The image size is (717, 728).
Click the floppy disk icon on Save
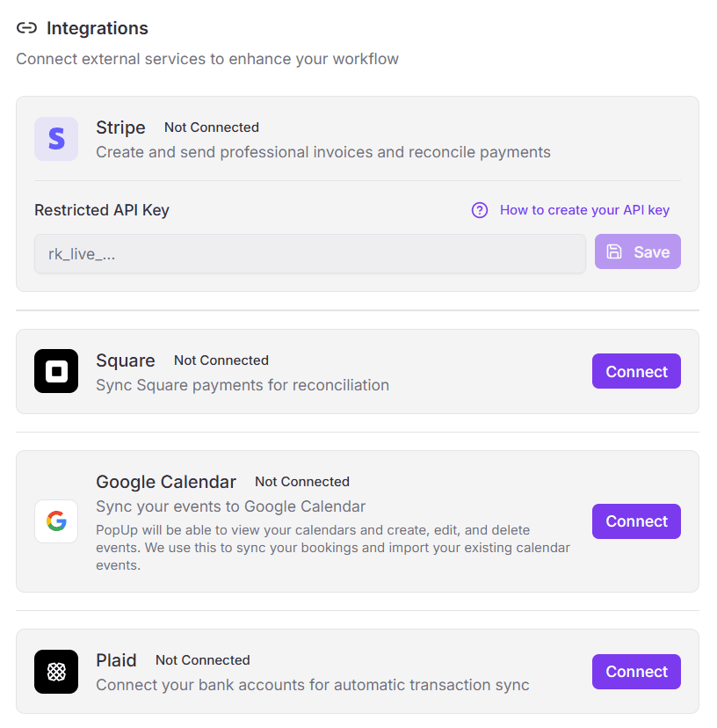coord(613,251)
